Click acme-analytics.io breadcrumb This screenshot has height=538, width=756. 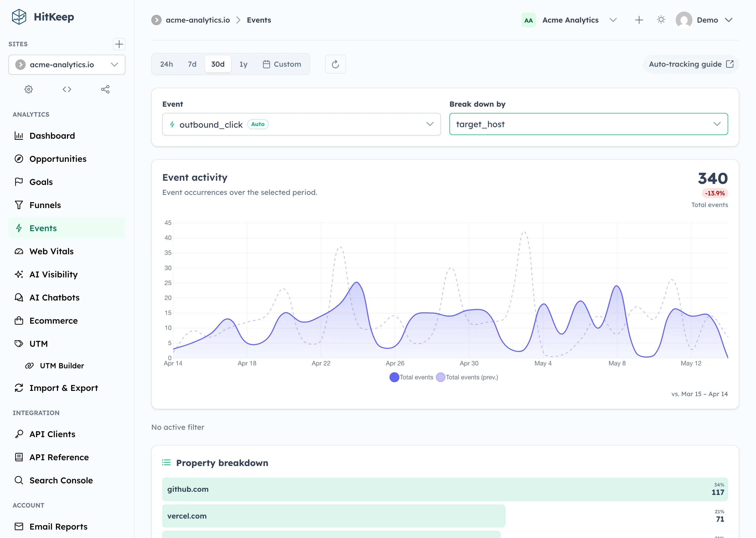(x=198, y=20)
